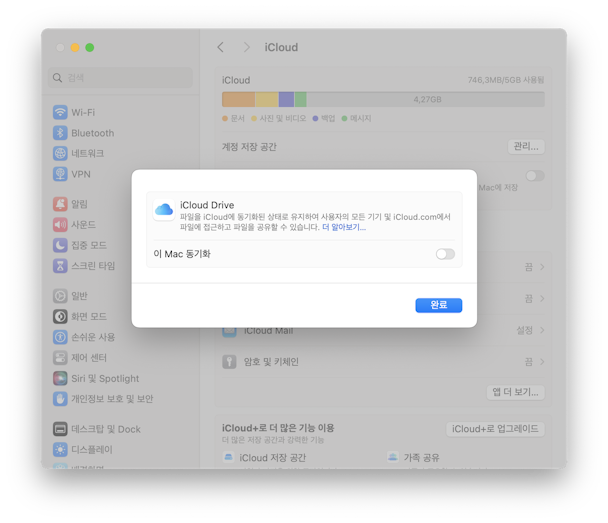Select the 데스크탑 및 Dock icon

(60, 429)
